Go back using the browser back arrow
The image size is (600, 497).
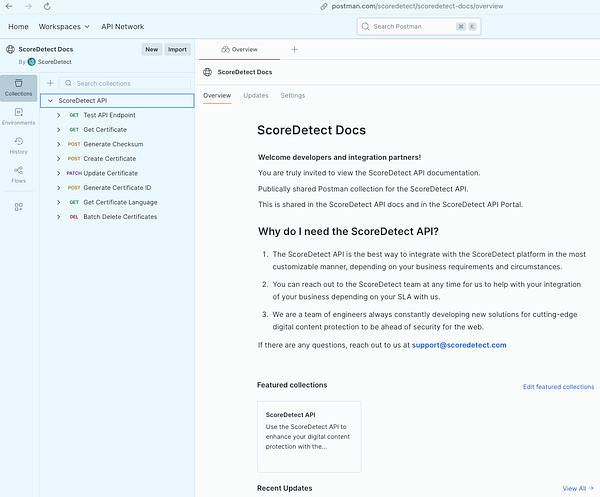[9, 6]
